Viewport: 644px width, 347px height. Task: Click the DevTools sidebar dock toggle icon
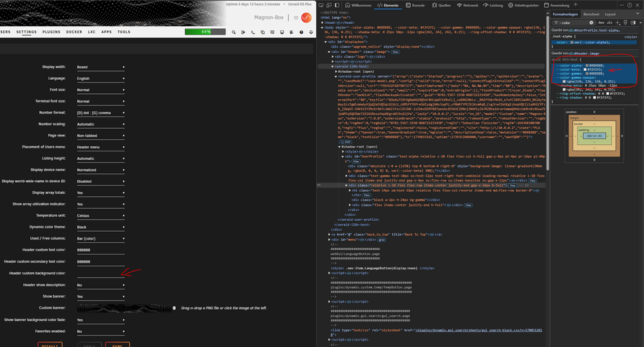pos(337,5)
